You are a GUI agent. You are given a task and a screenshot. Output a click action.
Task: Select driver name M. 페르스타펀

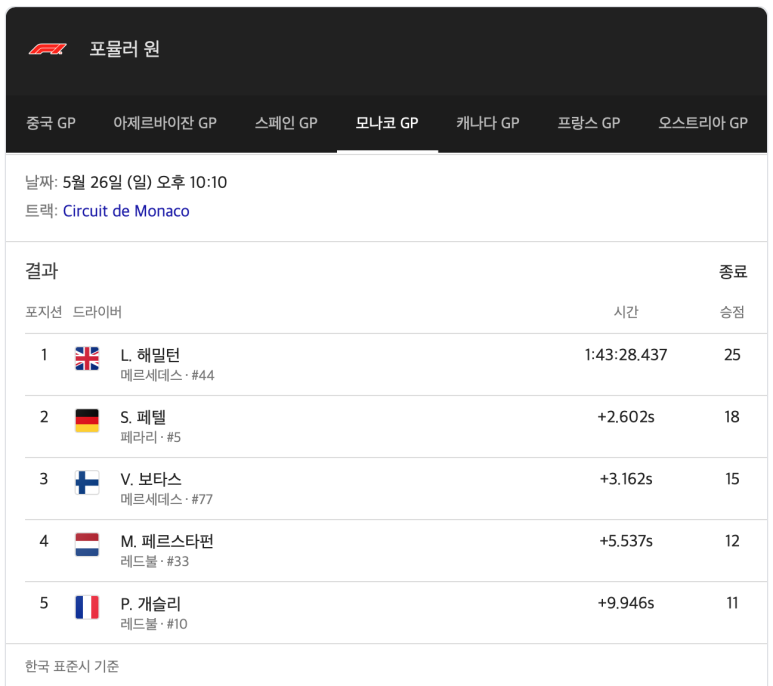167,541
